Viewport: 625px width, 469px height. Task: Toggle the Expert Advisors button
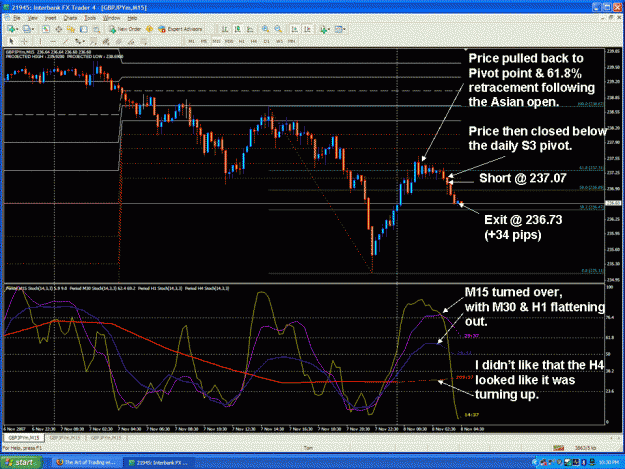point(180,29)
